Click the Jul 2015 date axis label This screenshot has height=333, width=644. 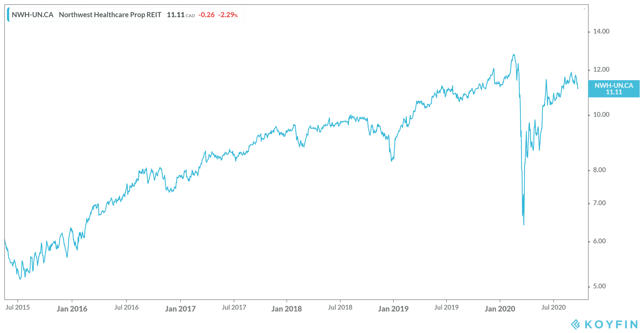18,307
